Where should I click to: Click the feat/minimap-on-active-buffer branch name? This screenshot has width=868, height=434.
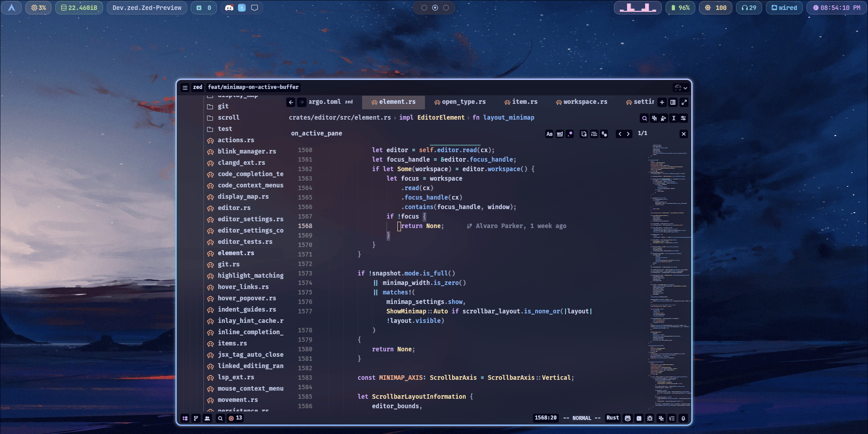[252, 87]
